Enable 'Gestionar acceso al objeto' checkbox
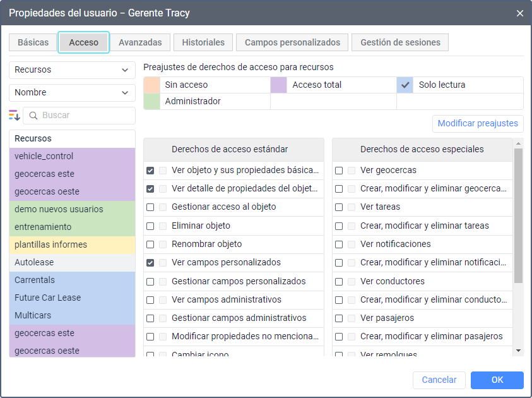532x398 pixels. [x=150, y=207]
